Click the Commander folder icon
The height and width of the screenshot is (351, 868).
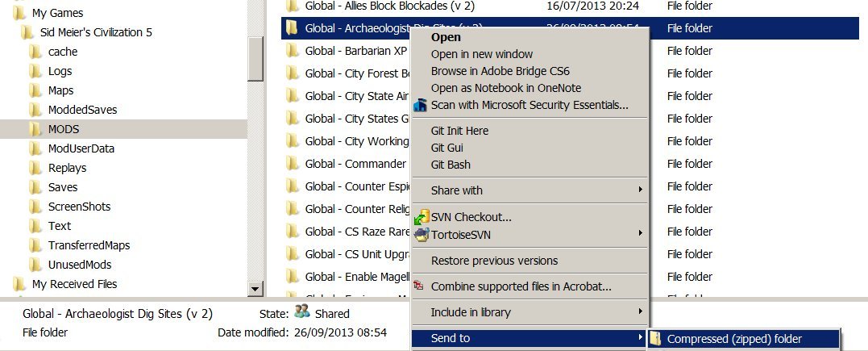click(x=293, y=164)
